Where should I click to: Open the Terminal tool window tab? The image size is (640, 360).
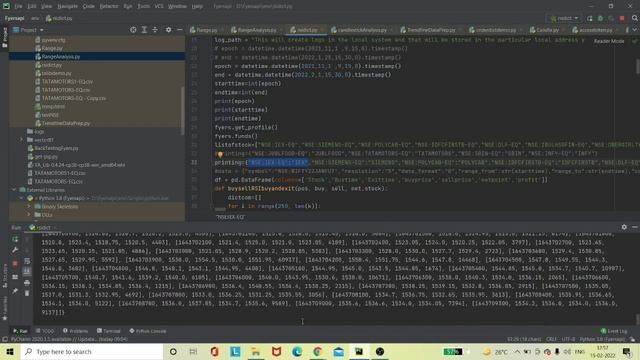pyautogui.click(x=109, y=331)
